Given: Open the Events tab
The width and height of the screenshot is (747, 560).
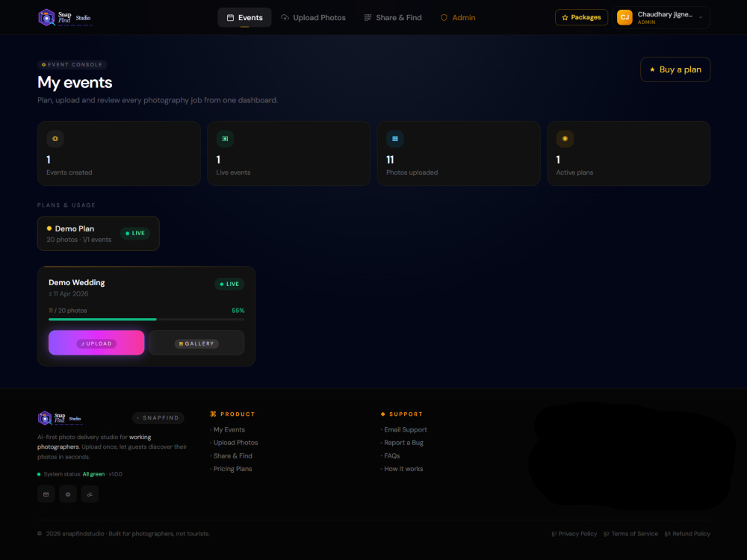Looking at the screenshot, I should 244,18.
